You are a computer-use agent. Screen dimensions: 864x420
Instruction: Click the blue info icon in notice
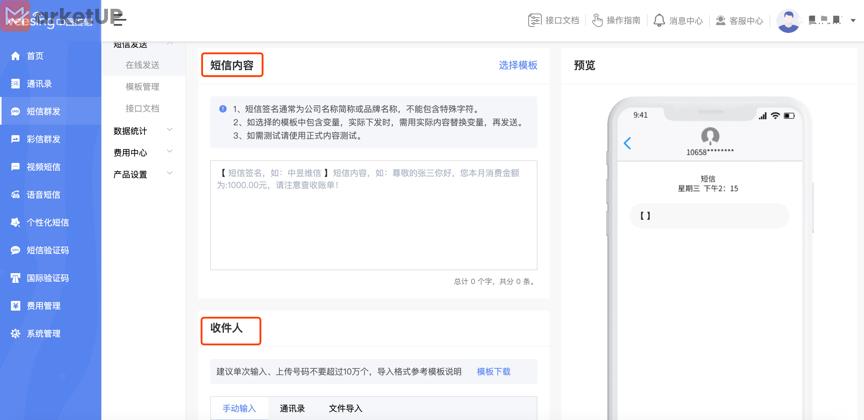(223, 109)
